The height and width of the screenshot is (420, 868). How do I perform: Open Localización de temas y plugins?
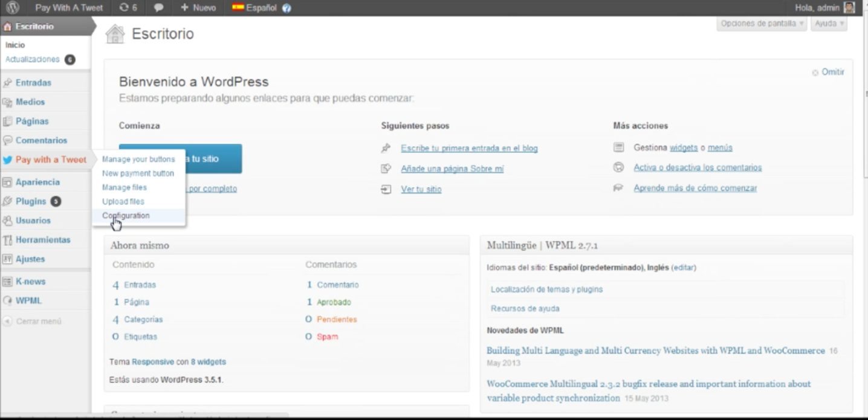click(547, 289)
